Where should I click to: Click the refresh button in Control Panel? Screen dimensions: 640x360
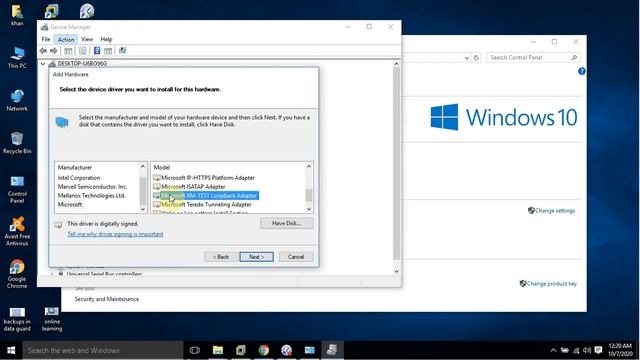coord(476,58)
